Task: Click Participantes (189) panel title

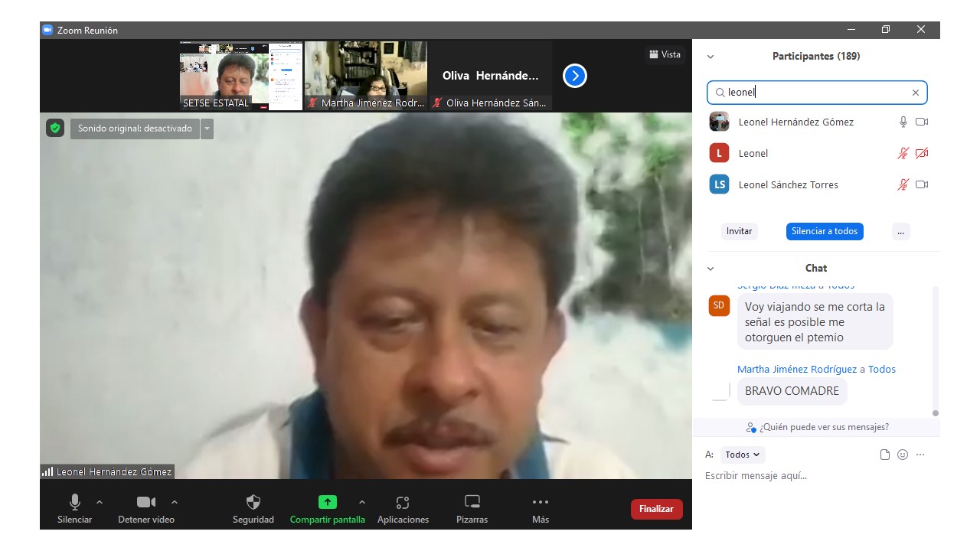Action: pos(816,57)
